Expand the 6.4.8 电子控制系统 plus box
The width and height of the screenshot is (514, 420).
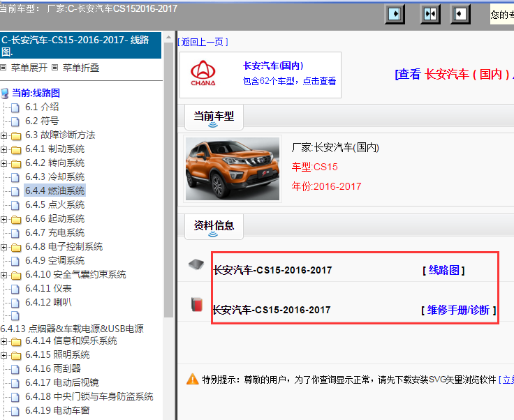pos(3,247)
